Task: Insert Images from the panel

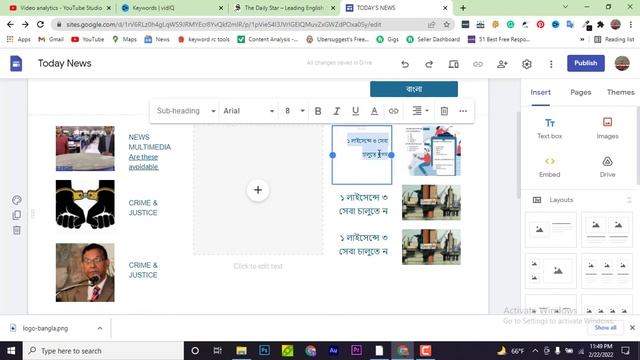Action: coord(607,129)
